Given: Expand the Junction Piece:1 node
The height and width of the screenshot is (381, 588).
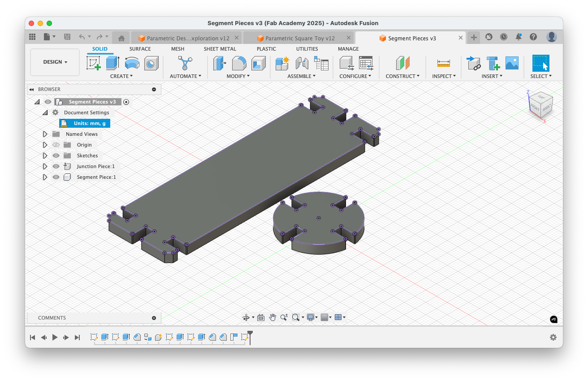Looking at the screenshot, I should 45,166.
